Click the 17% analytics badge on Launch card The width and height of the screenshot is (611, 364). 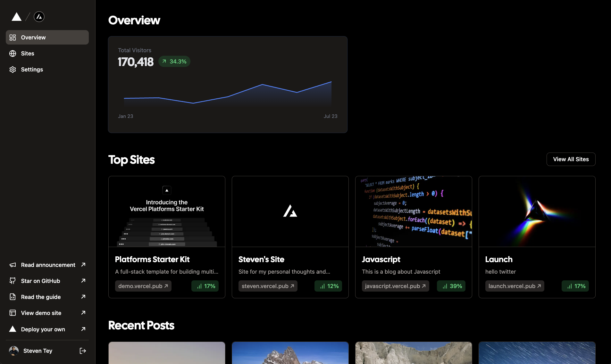[x=575, y=286]
